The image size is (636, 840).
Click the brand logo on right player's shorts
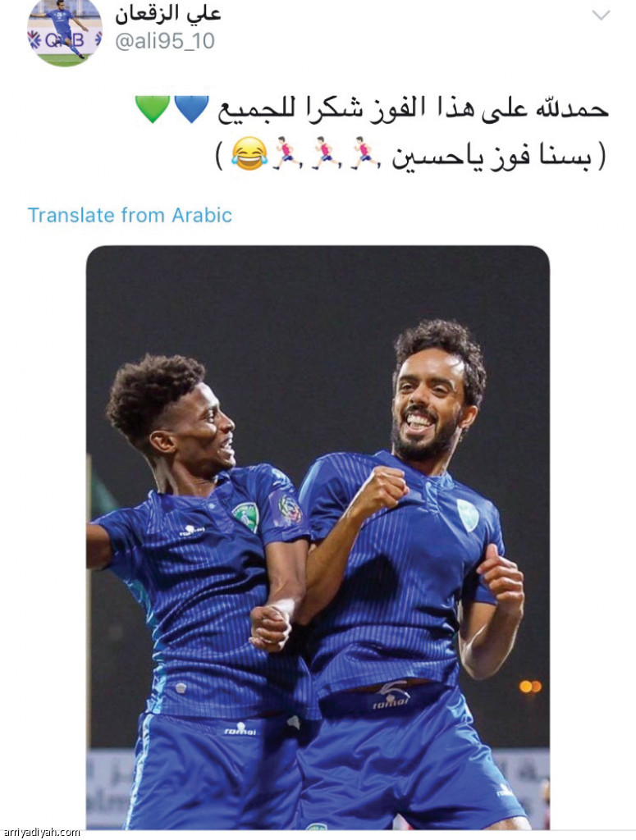click(x=391, y=695)
